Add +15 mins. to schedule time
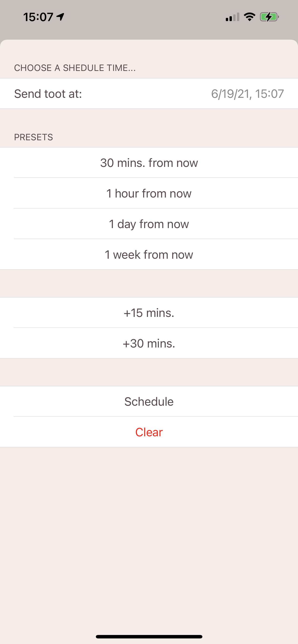The width and height of the screenshot is (298, 644). tap(149, 313)
